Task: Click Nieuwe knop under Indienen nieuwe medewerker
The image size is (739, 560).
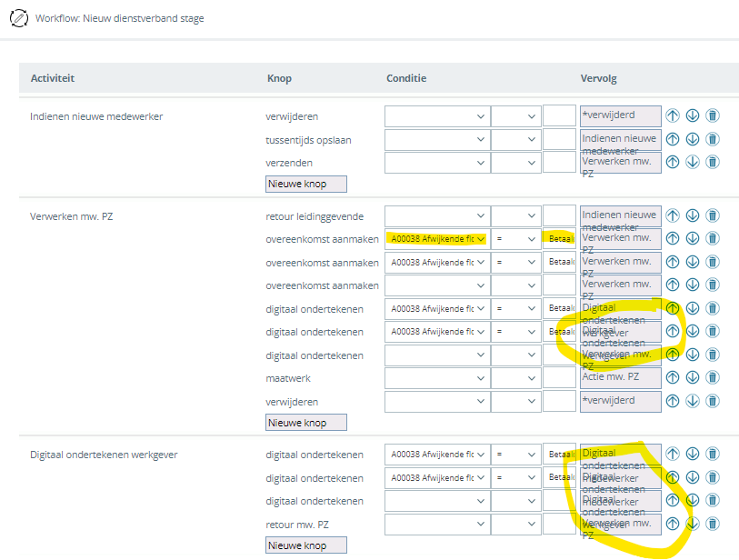Action: click(x=306, y=184)
